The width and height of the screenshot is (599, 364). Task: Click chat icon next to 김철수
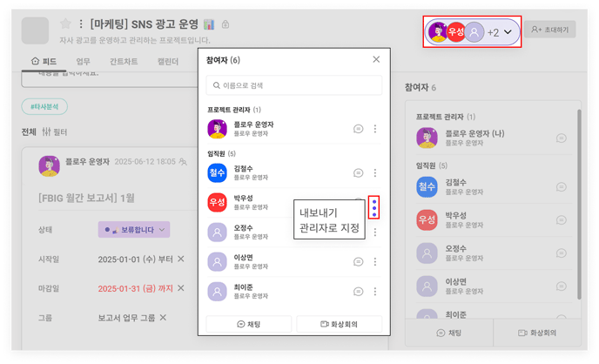pos(358,173)
